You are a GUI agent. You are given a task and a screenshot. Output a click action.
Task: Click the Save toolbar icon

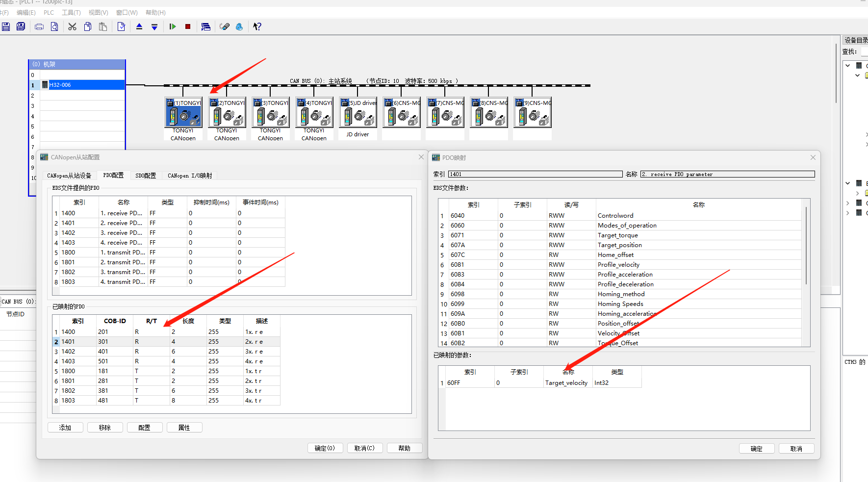click(6, 26)
